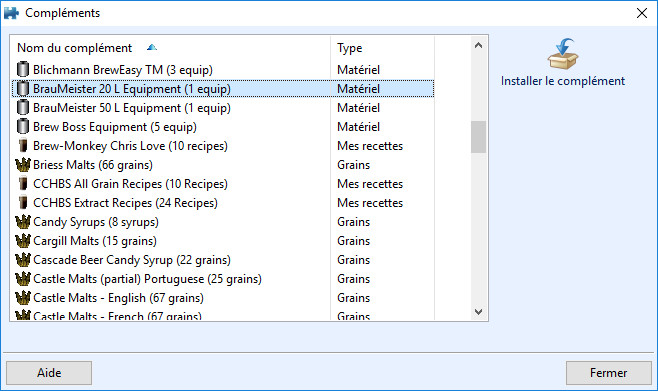
Task: Click Mes recettes type in the Brew-Monkey row
Action: 370,146
